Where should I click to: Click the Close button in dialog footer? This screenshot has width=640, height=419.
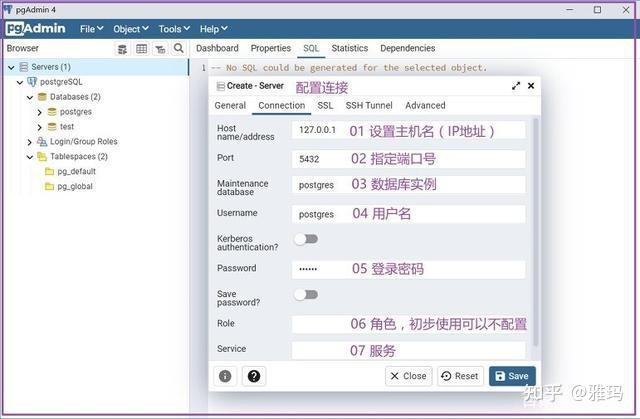tap(408, 376)
